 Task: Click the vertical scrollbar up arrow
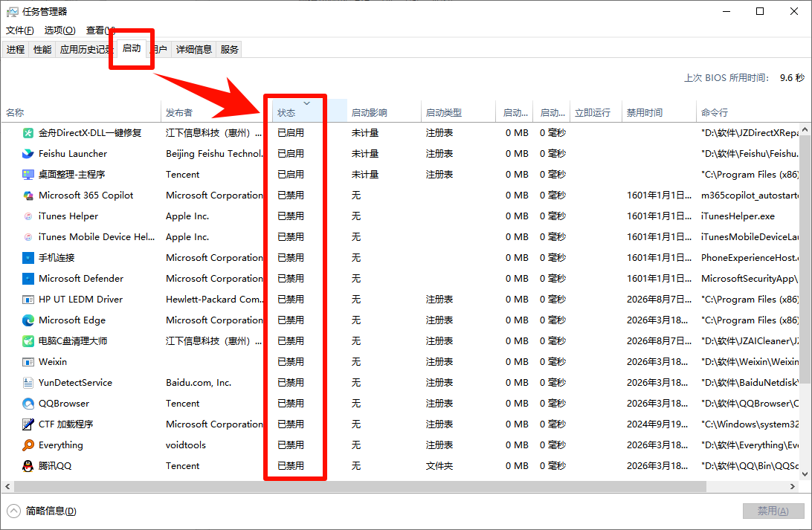pos(805,129)
